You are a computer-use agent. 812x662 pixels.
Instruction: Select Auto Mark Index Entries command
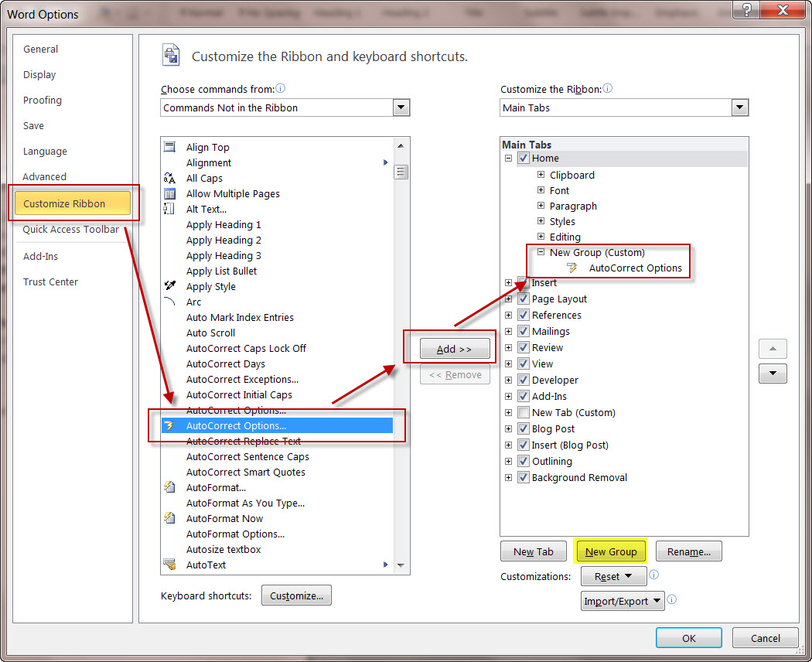tap(240, 317)
